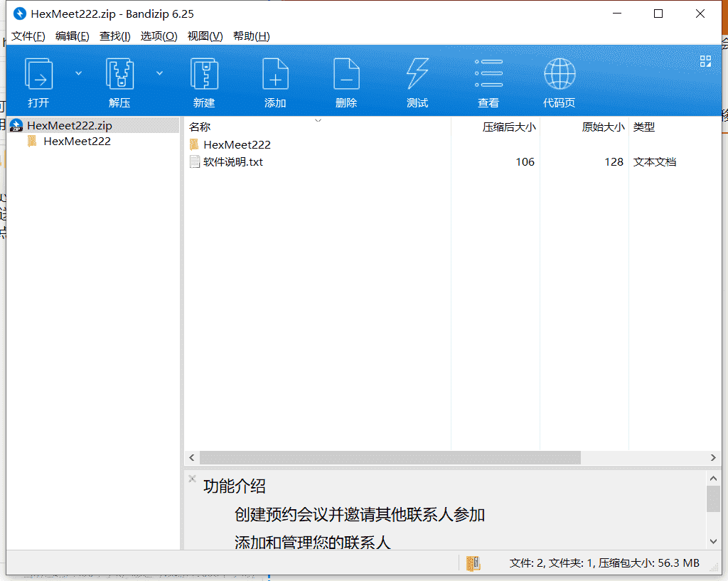Click horizontal scrollbar right arrow
The height and width of the screenshot is (581, 728).
713,457
